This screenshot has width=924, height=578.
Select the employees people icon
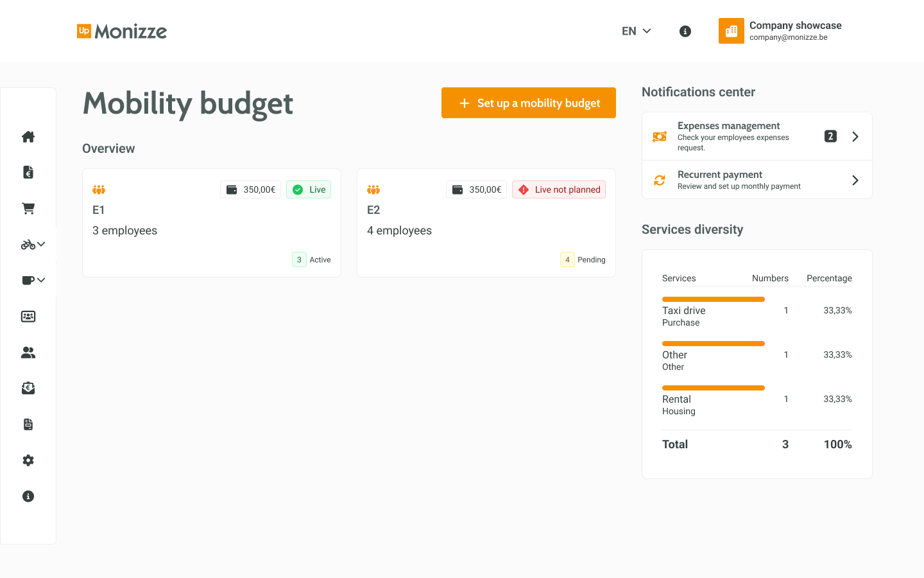tap(28, 352)
